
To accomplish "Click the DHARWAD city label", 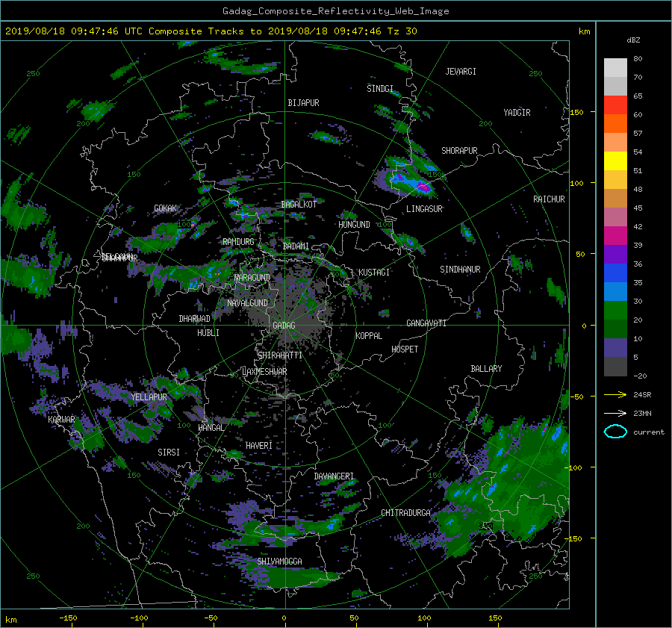I will coord(194,319).
